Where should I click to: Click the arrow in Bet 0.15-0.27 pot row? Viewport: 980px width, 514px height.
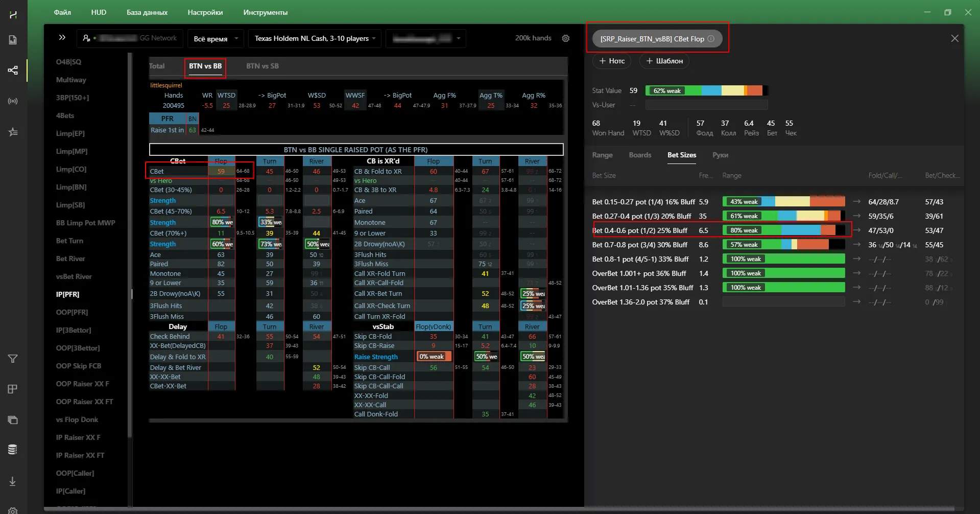[x=857, y=202]
